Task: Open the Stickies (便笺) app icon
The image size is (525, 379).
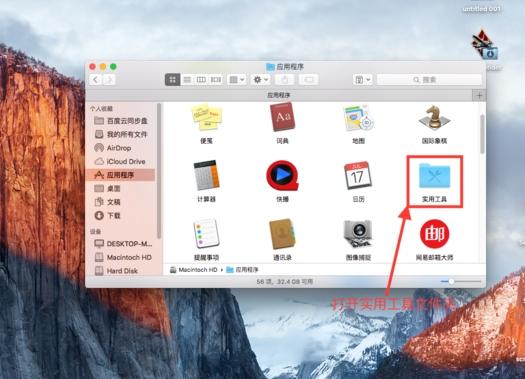Action: tap(206, 117)
